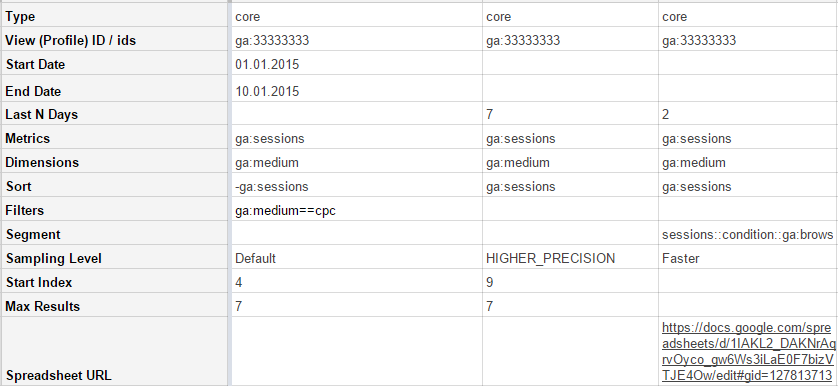Screen dimensions: 838x386
Task: Select the Spreadsheet URL row label cell
Action: [x=115, y=351]
